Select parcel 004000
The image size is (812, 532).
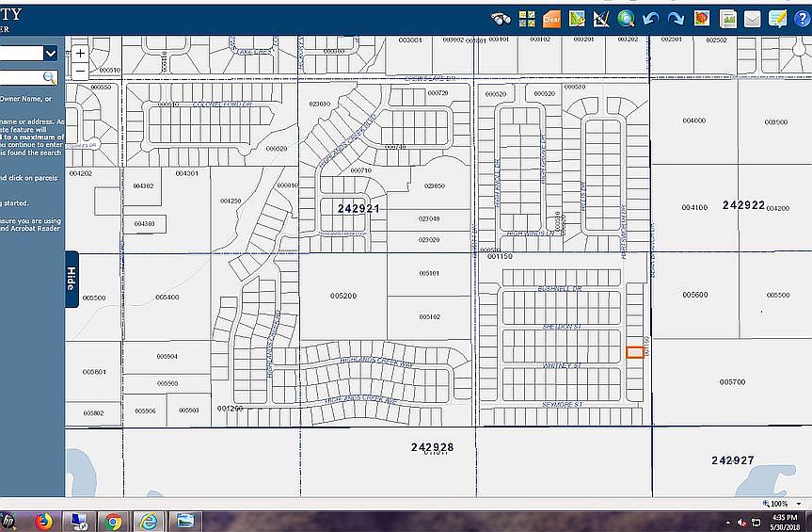[x=694, y=121]
